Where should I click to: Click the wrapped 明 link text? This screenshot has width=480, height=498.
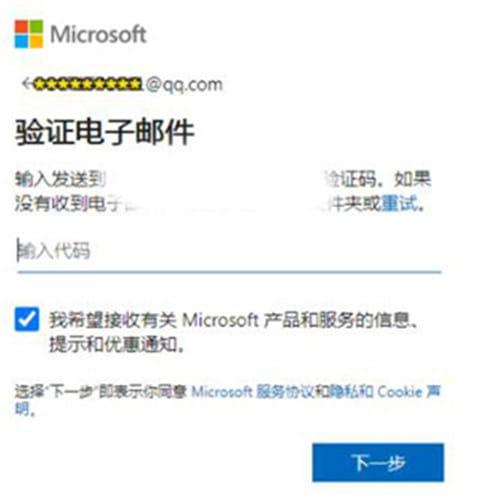(x=23, y=409)
